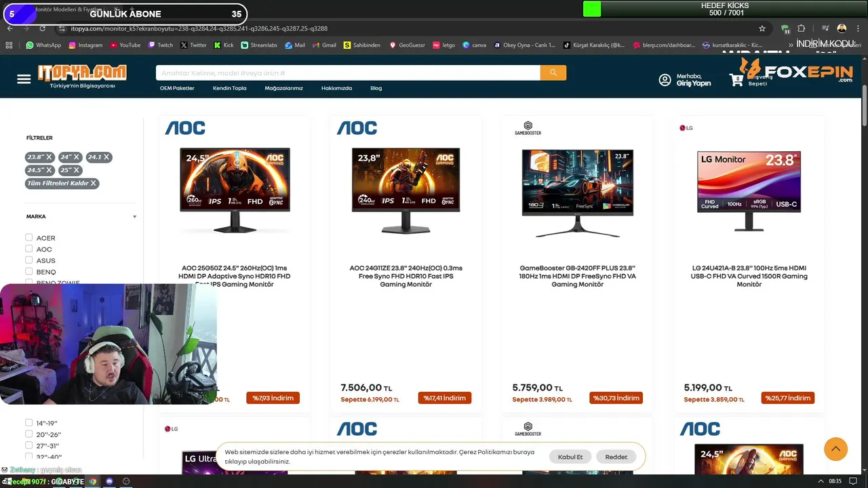
Task: Click %17,41 İndirim badge
Action: coord(444,398)
